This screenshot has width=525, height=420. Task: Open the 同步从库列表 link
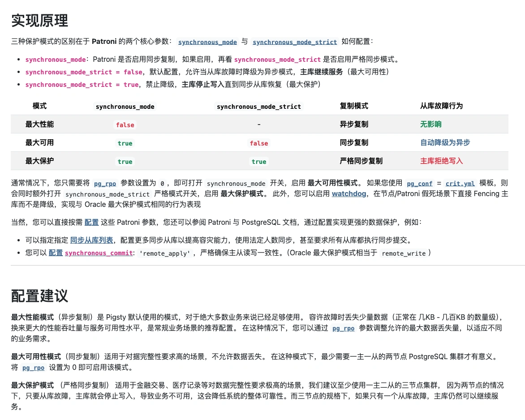point(91,240)
